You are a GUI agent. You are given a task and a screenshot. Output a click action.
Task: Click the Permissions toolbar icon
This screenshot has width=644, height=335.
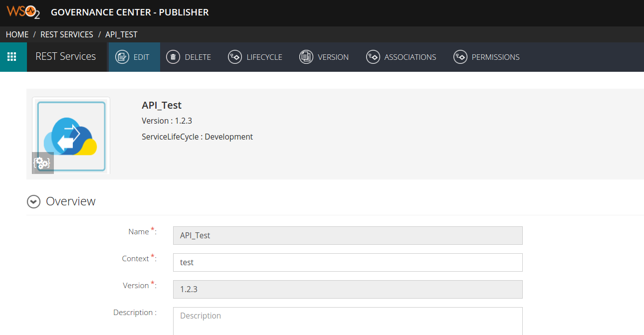click(460, 57)
